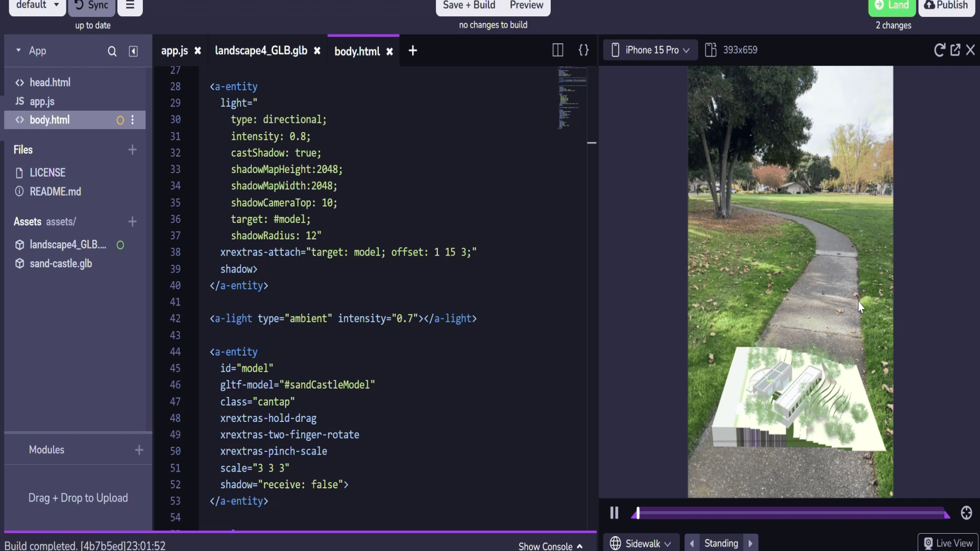Screen dimensions: 980x551
Task: Open the iPhone 15 Pro device dropdown
Action: click(x=651, y=50)
